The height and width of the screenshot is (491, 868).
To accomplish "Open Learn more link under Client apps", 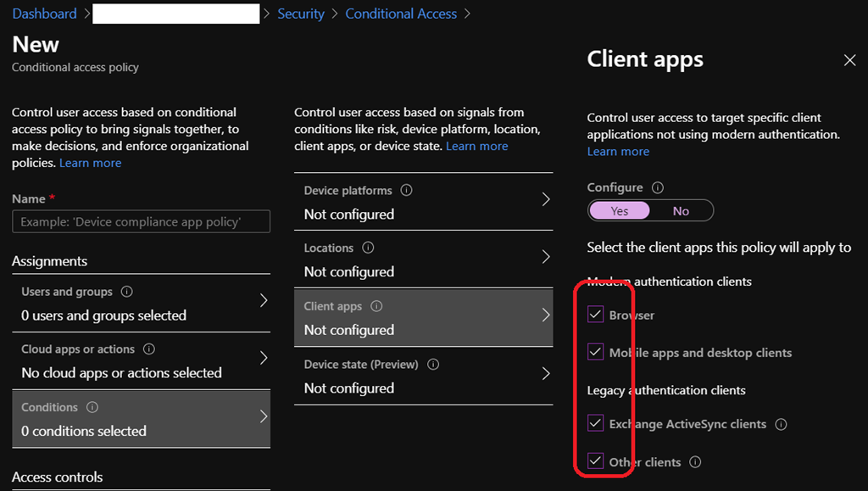I will pyautogui.click(x=618, y=152).
